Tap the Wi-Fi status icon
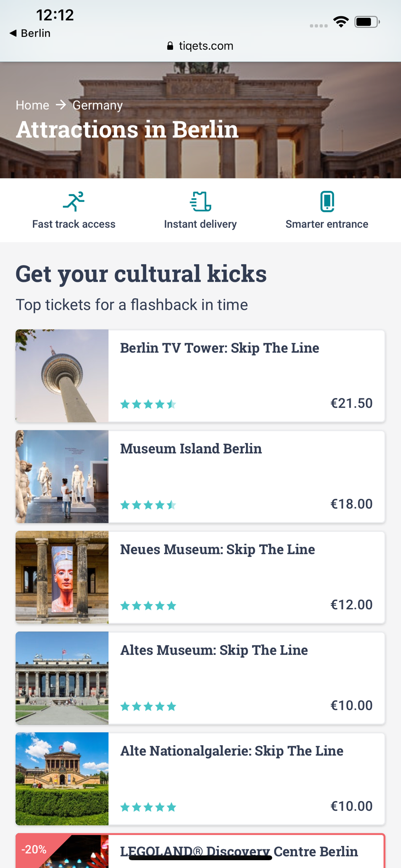 click(341, 21)
